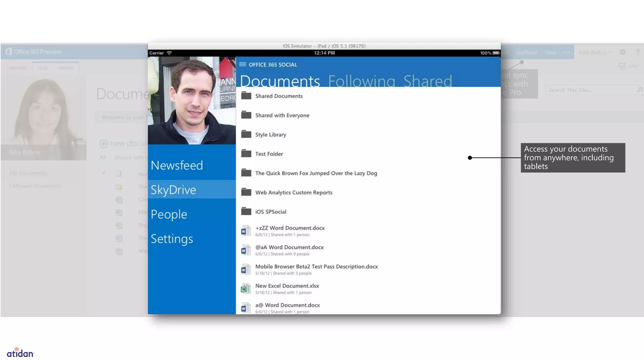644x362 pixels.
Task: Open the Shared Documents folder icon
Action: pyautogui.click(x=246, y=96)
